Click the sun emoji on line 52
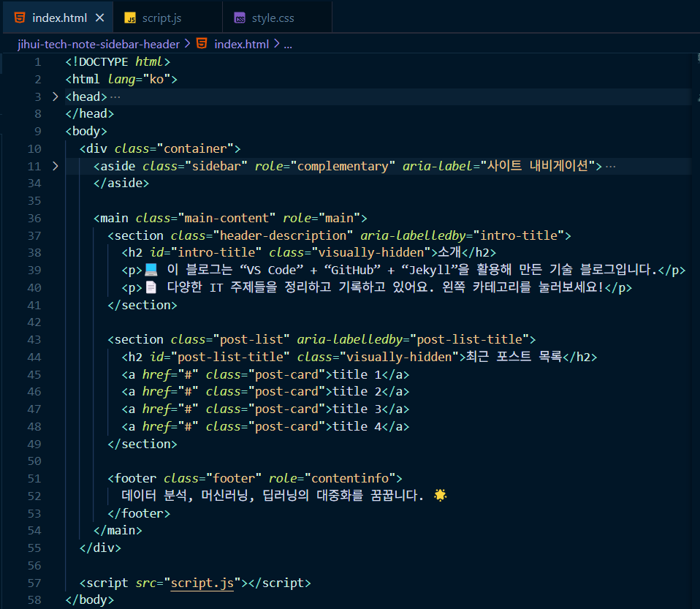Screen dimensions: 700x609 pos(440,496)
